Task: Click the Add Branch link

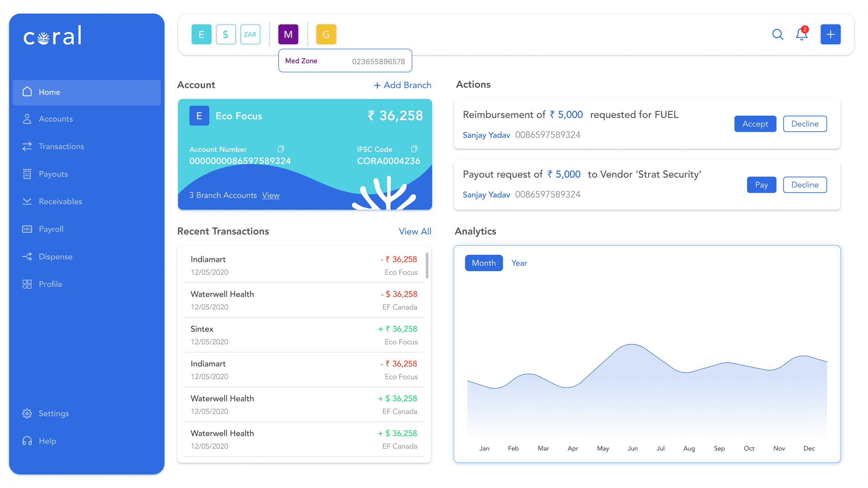Action: [402, 85]
